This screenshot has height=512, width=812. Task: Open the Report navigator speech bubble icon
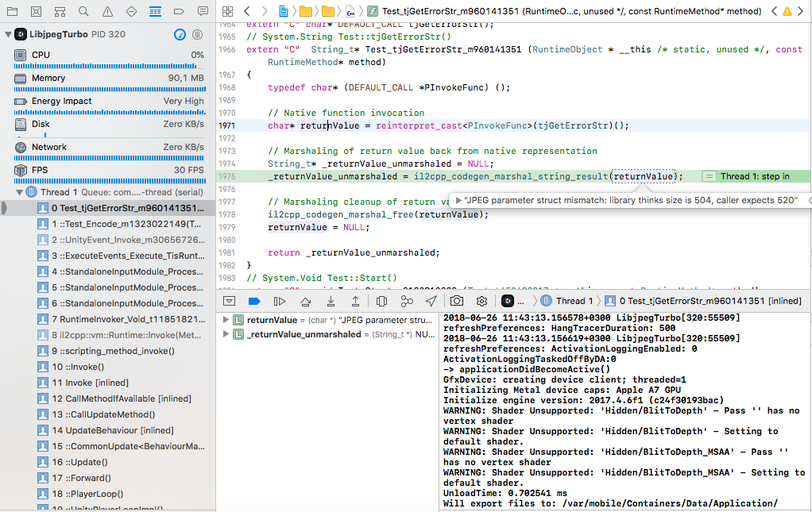pyautogui.click(x=202, y=10)
